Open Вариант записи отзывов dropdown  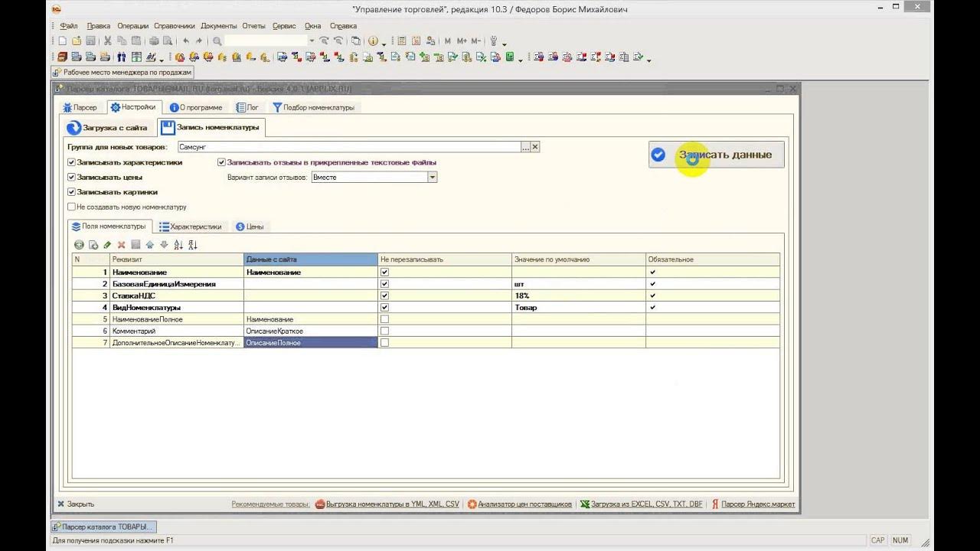pyautogui.click(x=433, y=177)
